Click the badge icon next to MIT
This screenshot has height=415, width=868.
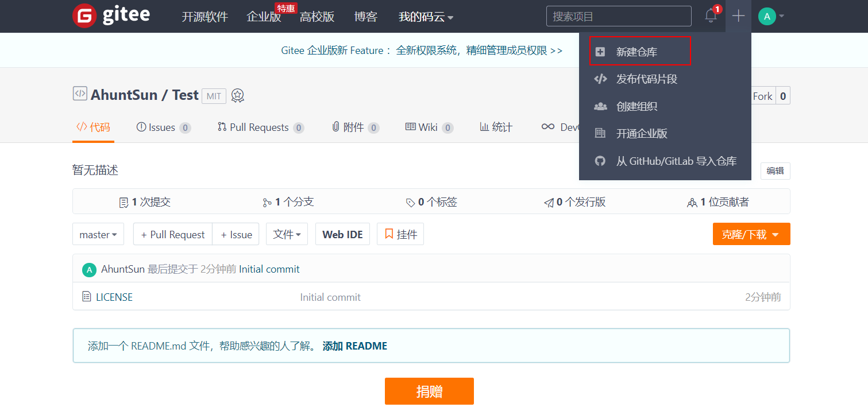point(238,96)
